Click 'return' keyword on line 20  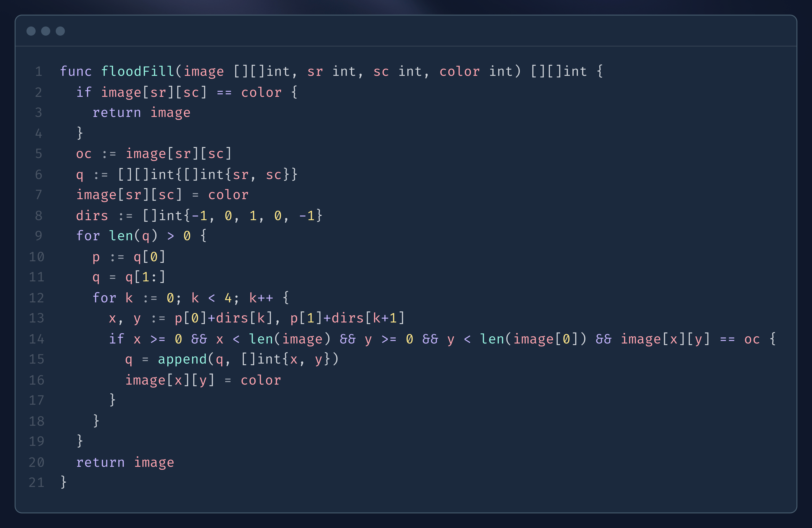coord(100,462)
